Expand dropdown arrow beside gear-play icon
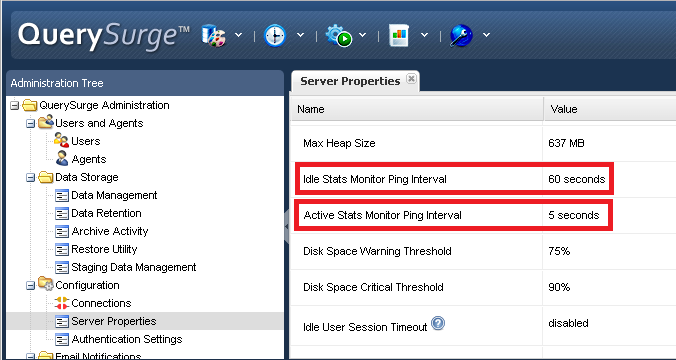 pyautogui.click(x=363, y=35)
